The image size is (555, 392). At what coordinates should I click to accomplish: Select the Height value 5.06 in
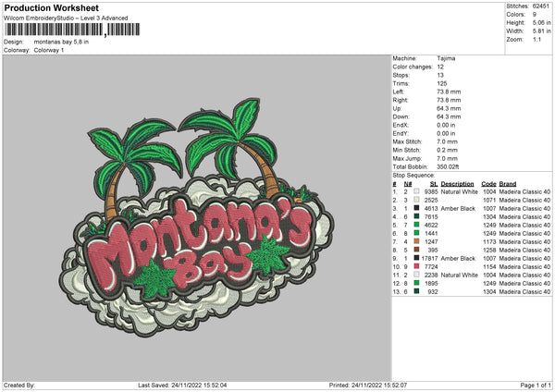(x=541, y=22)
